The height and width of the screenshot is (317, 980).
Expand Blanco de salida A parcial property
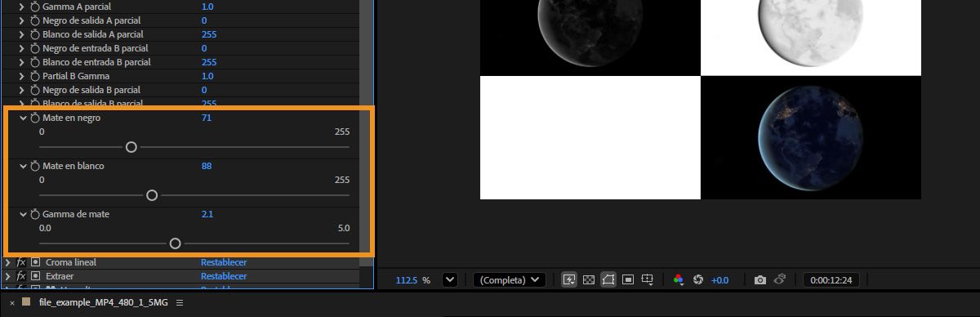tap(22, 34)
